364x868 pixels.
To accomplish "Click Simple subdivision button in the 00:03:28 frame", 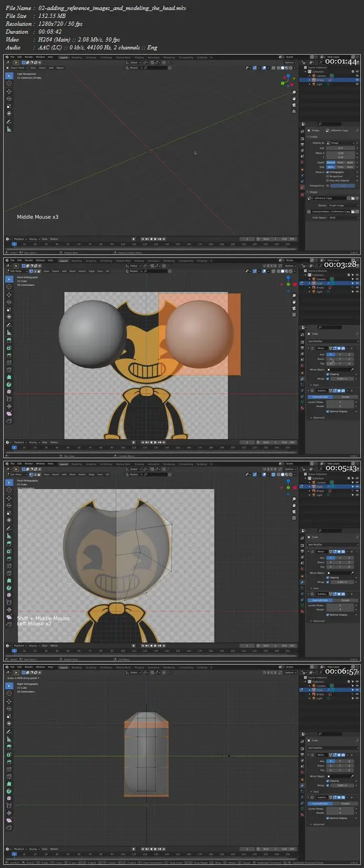I will pyautogui.click(x=346, y=397).
